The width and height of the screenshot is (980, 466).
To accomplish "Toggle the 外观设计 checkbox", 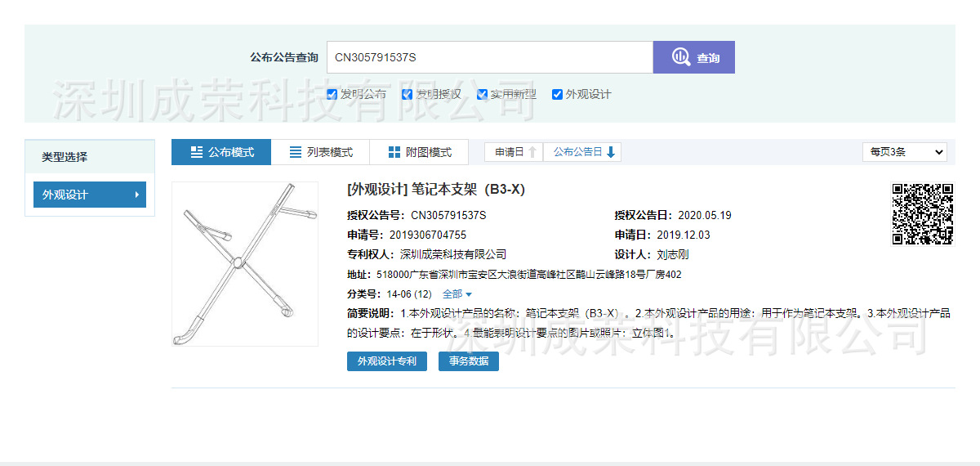I will pos(557,94).
